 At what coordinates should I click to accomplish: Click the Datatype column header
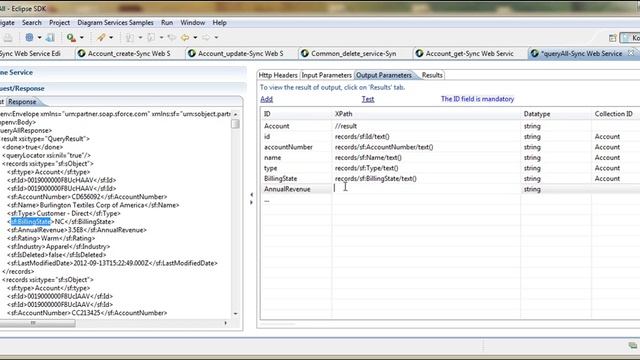point(556,114)
